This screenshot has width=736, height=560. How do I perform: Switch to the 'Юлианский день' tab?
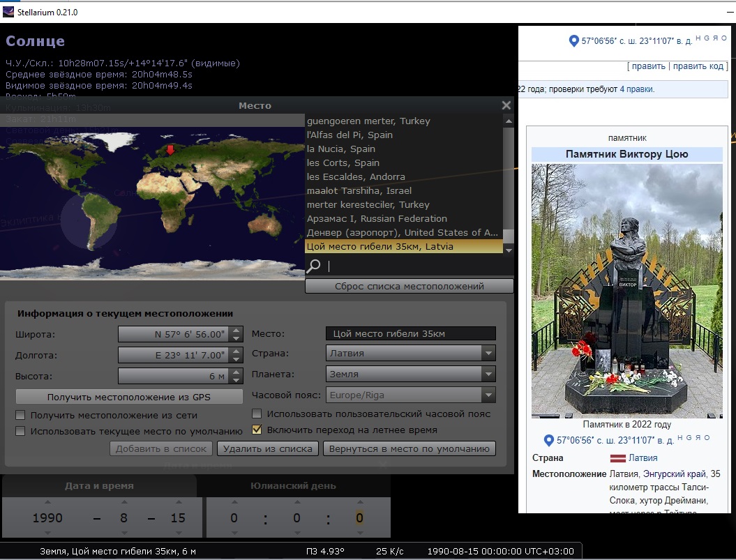click(294, 486)
